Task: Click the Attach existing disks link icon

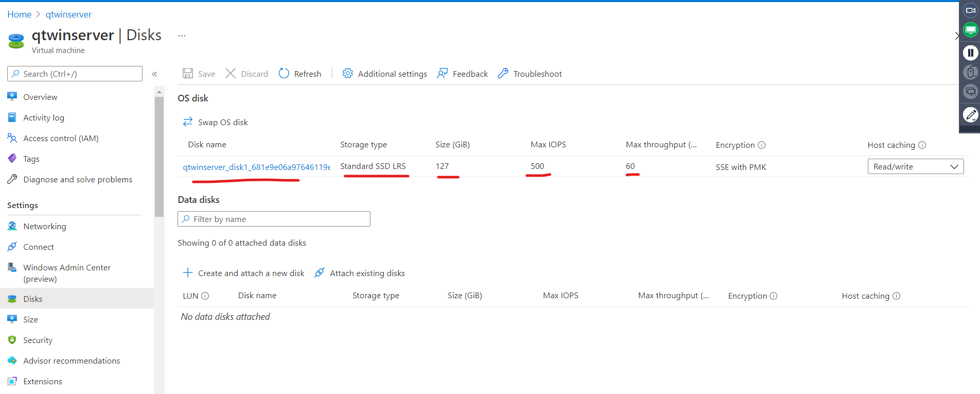Action: pos(319,272)
